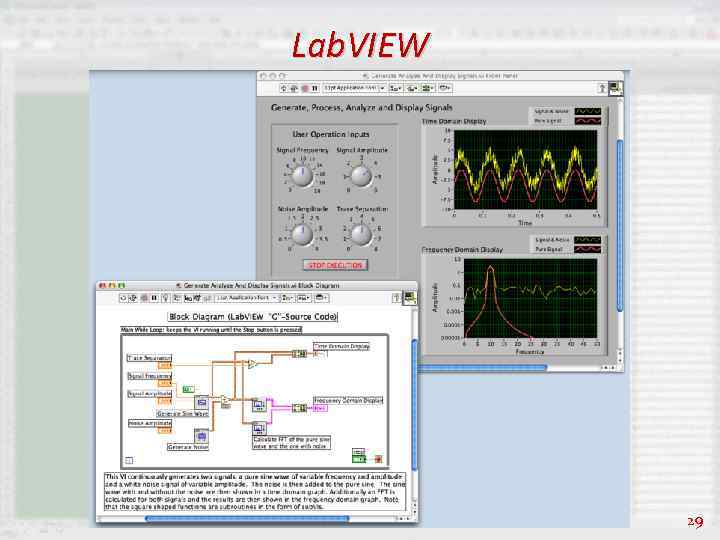Click the Time Domain Display graph
Viewport: 720px width, 540px height.
[x=526, y=170]
